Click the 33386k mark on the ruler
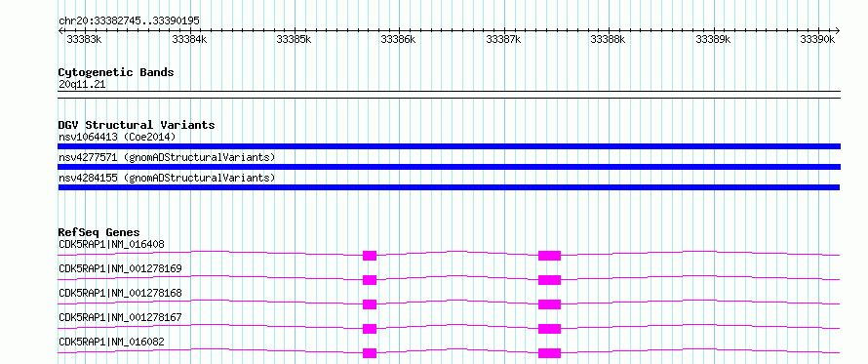 398,39
